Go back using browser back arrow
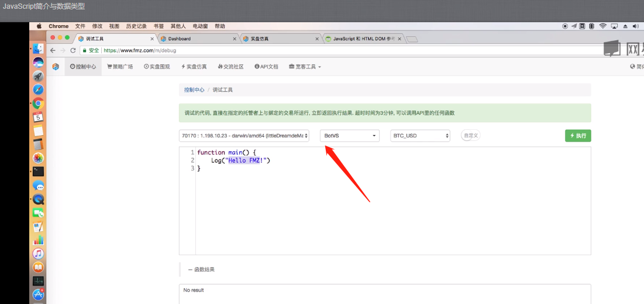The width and height of the screenshot is (644, 304). point(53,50)
